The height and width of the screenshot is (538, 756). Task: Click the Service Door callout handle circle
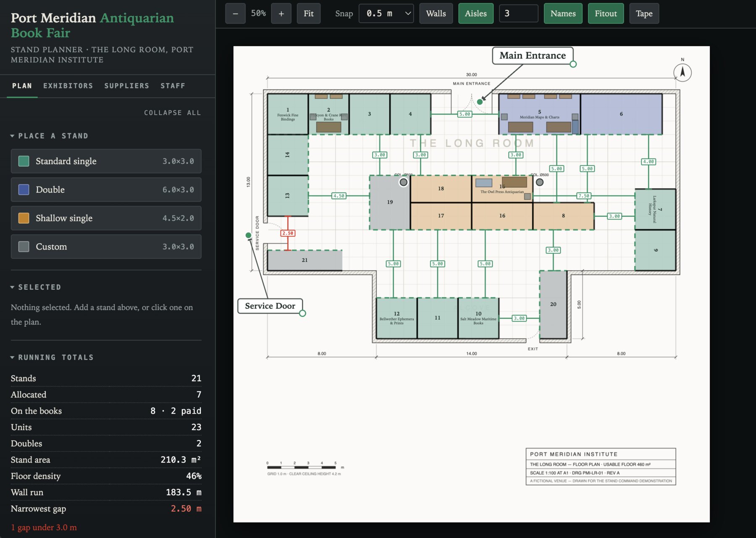point(302,313)
